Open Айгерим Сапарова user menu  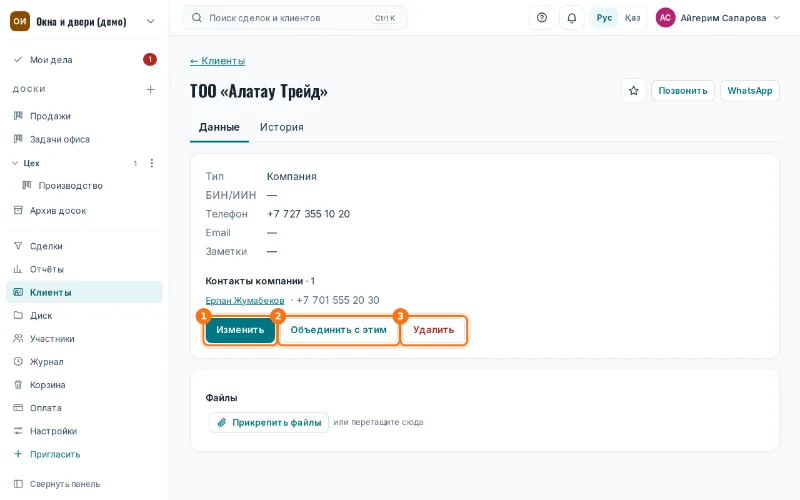click(718, 18)
